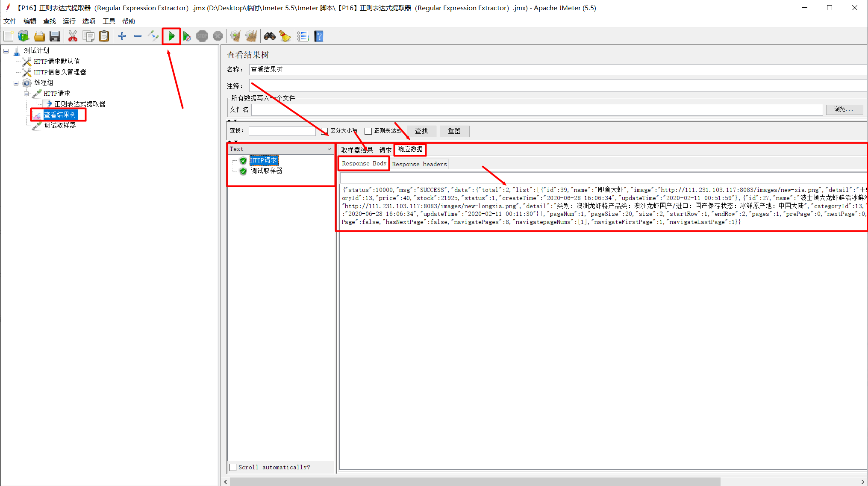The image size is (868, 486).
Task: Select 调试取样器 sampler result
Action: coord(267,171)
